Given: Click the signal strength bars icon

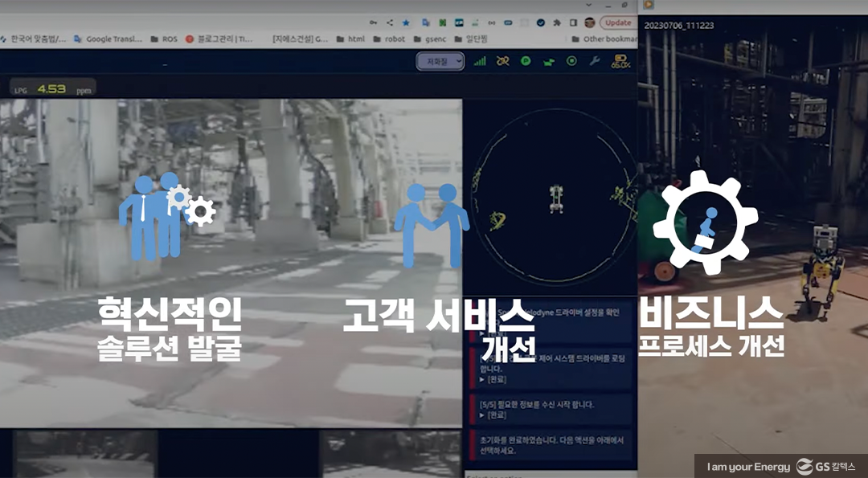Looking at the screenshot, I should coord(479,61).
